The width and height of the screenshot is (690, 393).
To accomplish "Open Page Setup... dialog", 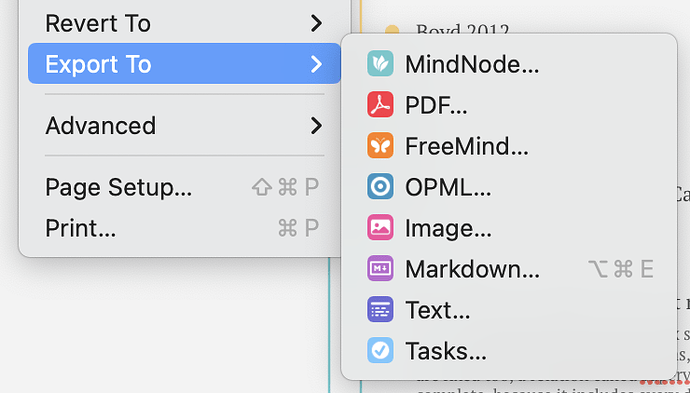I will 184,187.
